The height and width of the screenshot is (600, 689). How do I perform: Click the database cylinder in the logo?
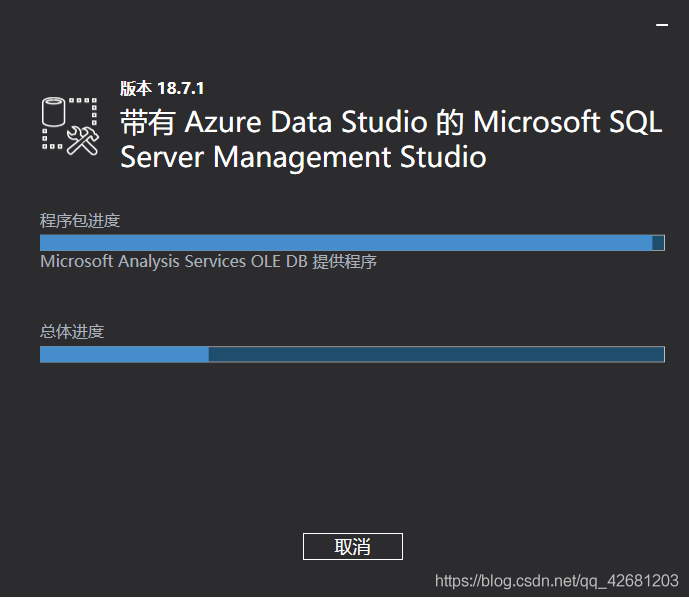(53, 113)
